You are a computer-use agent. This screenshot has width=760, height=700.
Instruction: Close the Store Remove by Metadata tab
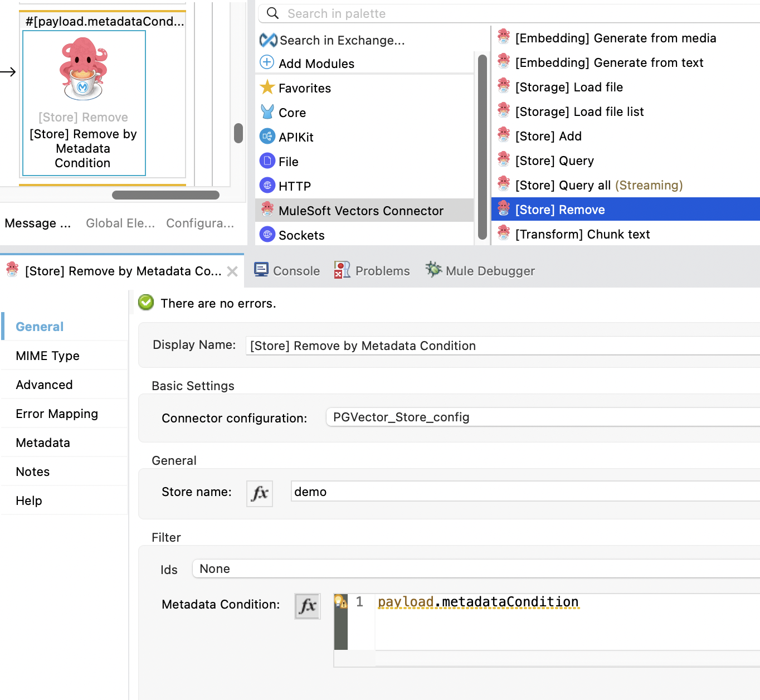point(232,271)
